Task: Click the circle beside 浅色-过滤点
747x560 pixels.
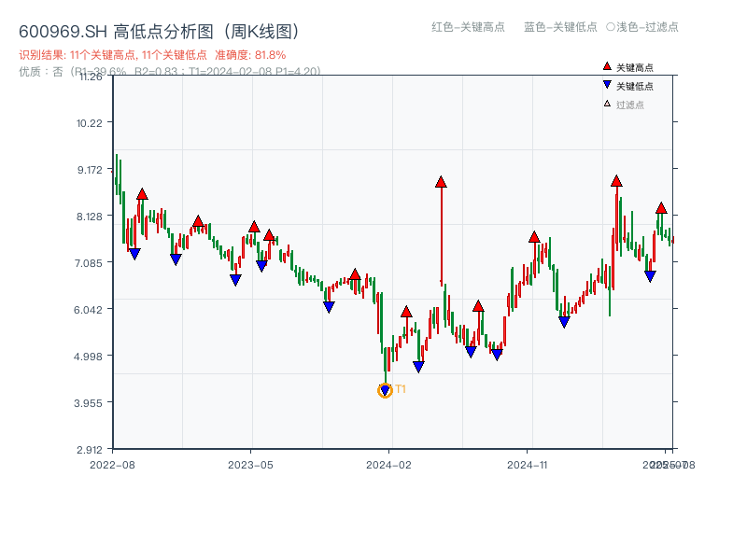Action: click(611, 27)
